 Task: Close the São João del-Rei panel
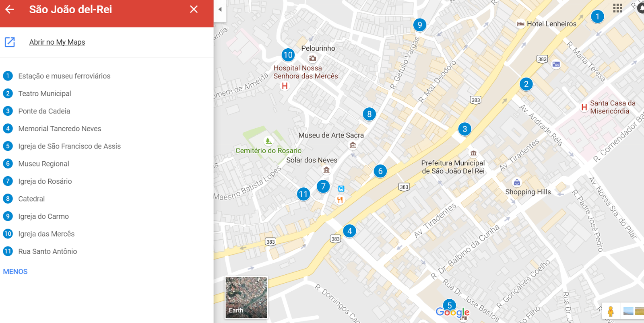point(194,9)
